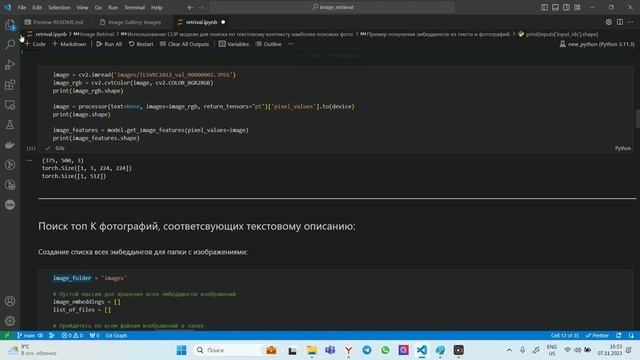The width and height of the screenshot is (640, 360).
Task: Restart the notebook kernel
Action: coord(141,44)
